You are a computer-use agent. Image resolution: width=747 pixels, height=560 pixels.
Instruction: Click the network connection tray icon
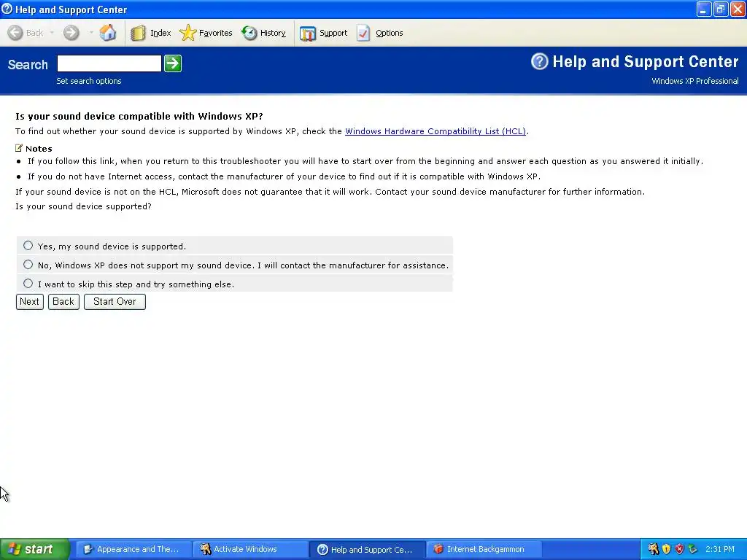pos(693,549)
